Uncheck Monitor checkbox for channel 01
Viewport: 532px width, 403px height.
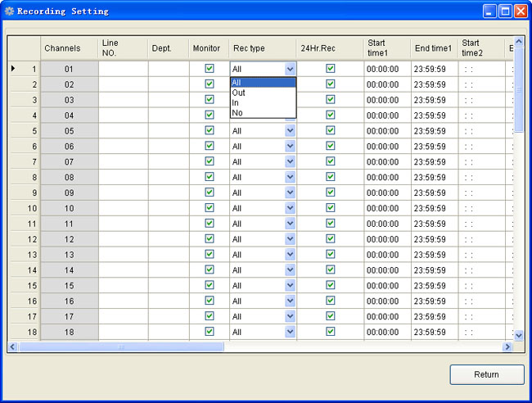[210, 69]
